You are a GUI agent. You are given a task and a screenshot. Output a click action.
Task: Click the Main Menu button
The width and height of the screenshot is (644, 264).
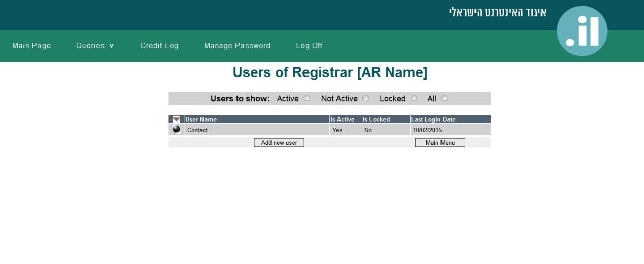[x=440, y=143]
